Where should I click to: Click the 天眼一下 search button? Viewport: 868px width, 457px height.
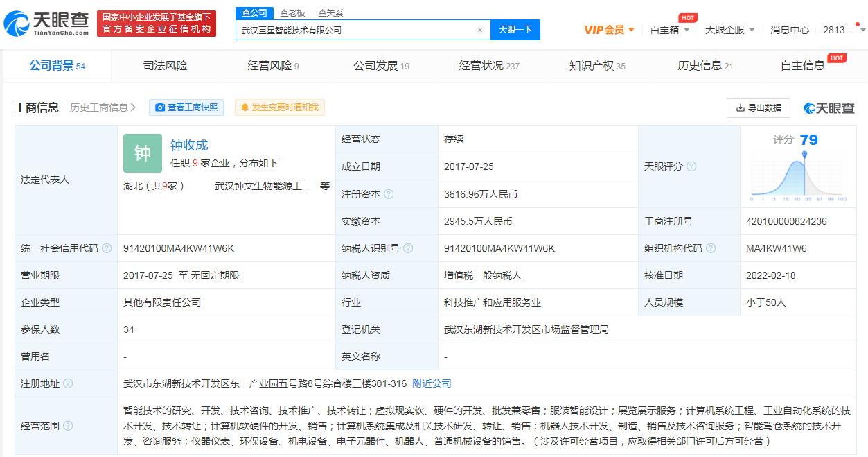click(x=515, y=30)
